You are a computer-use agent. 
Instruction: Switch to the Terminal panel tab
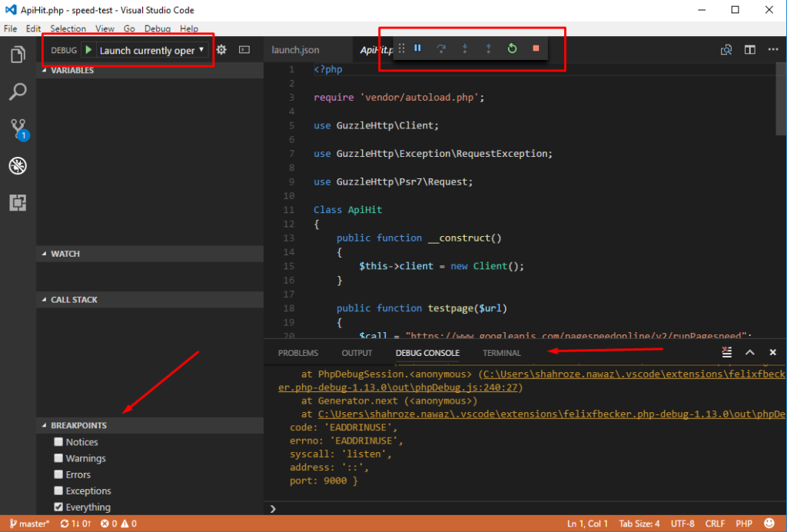pyautogui.click(x=501, y=353)
